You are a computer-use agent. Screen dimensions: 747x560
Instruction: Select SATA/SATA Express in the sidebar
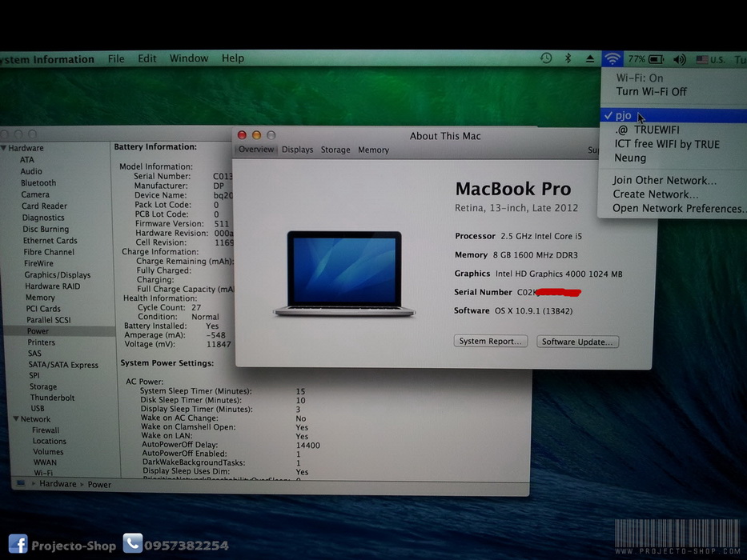click(63, 365)
